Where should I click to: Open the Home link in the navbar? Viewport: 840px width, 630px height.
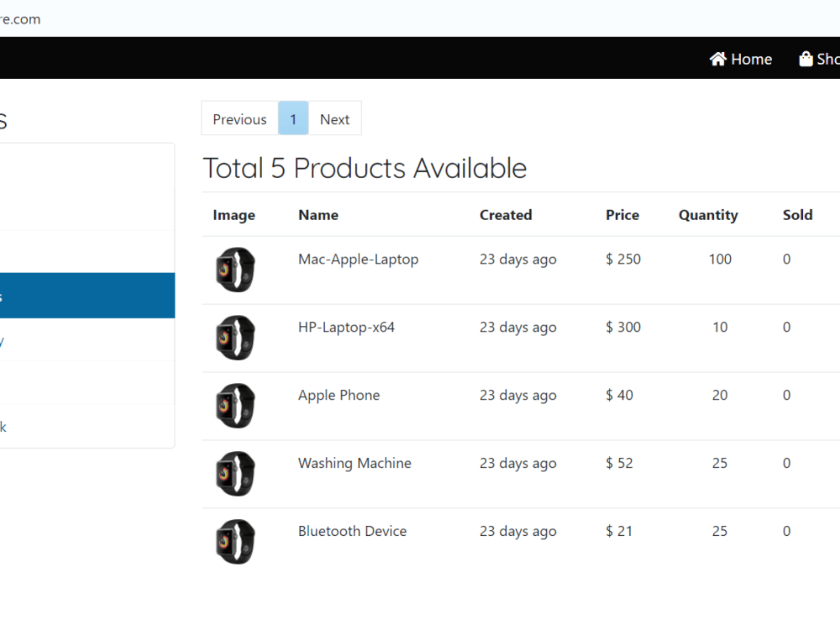click(x=741, y=59)
